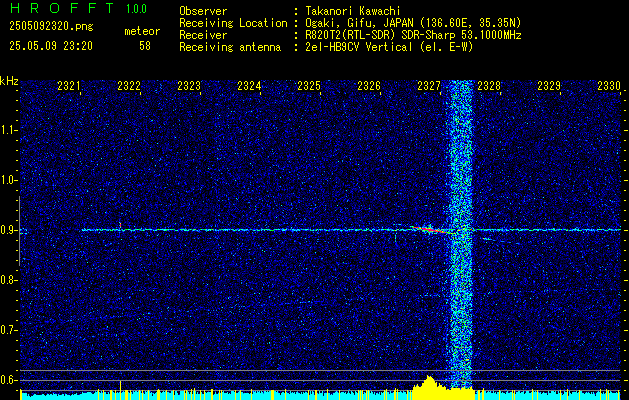Click the vertical wideband noise burst column
This screenshot has width=629, height=400.
tap(461, 235)
